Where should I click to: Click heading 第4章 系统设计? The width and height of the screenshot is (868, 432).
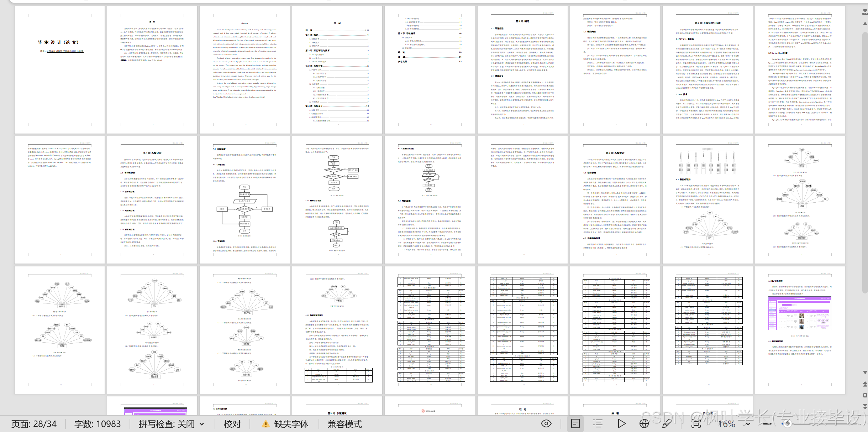pyautogui.click(x=615, y=153)
